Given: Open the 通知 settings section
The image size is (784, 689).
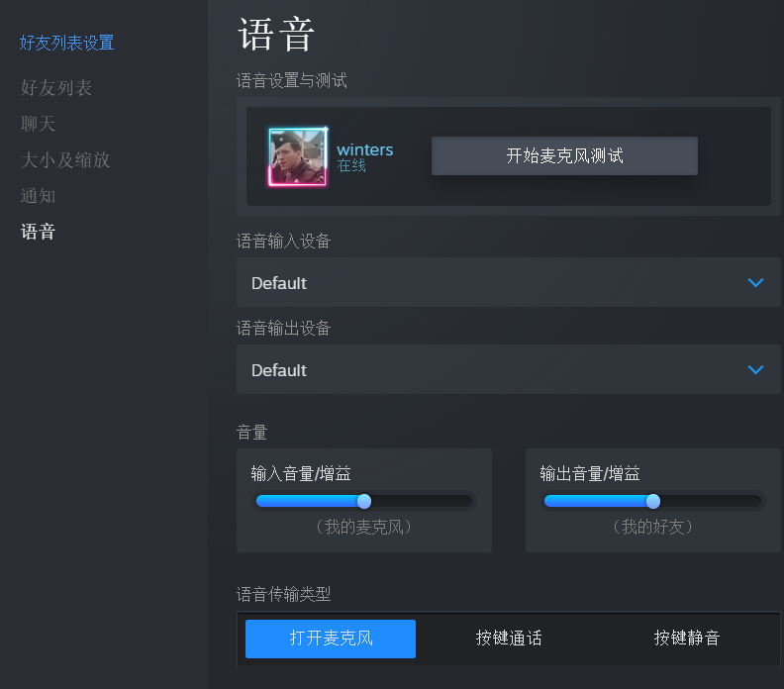Looking at the screenshot, I should (38, 196).
